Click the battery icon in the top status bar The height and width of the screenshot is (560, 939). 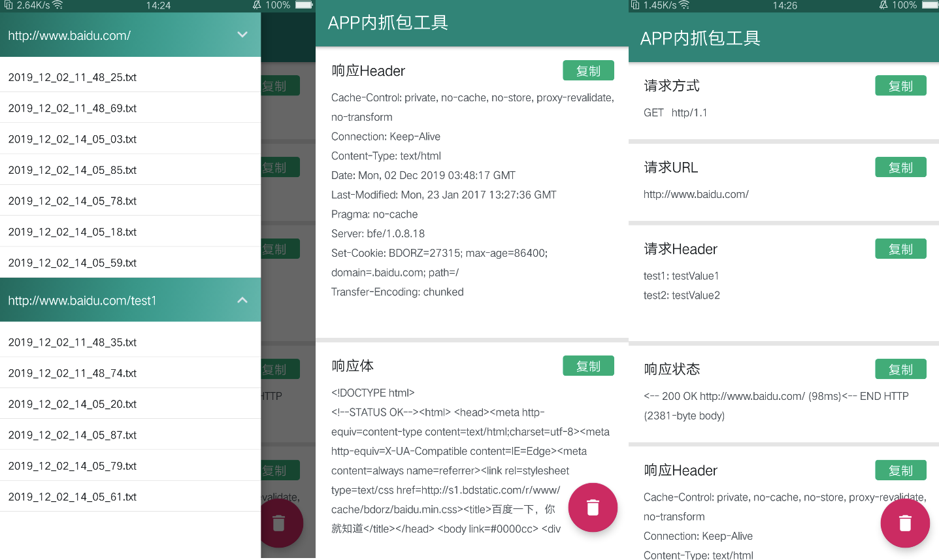coord(303,5)
